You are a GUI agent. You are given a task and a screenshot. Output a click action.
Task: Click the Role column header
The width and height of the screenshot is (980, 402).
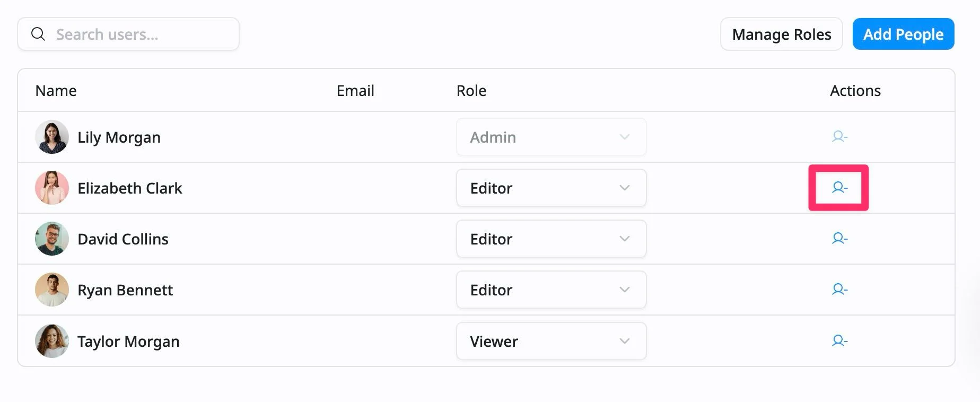point(471,91)
